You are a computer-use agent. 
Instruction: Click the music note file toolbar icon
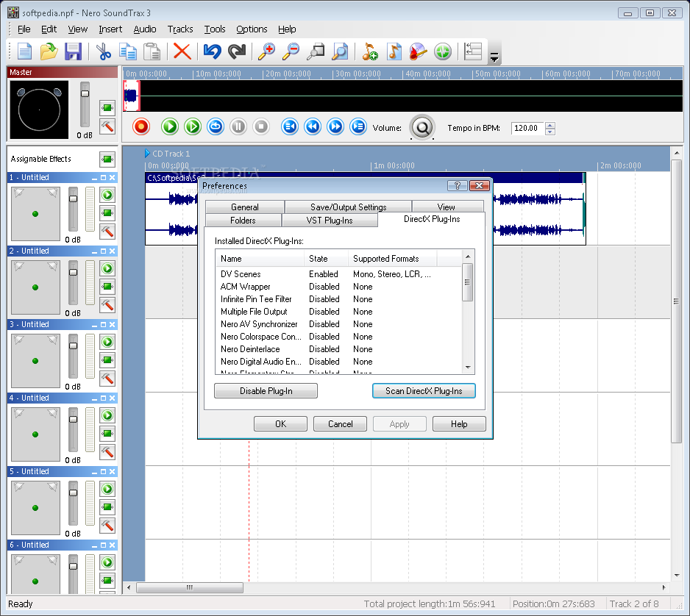coord(394,52)
